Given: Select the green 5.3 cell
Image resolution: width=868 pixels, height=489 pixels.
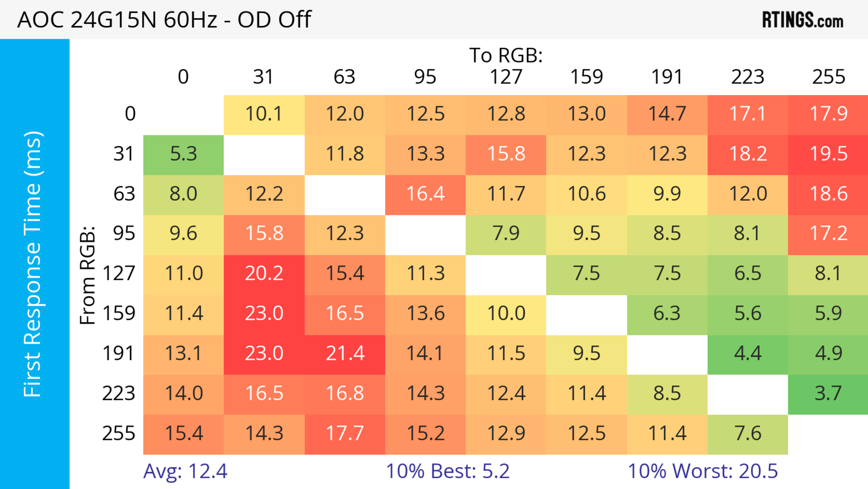Looking at the screenshot, I should 183,155.
